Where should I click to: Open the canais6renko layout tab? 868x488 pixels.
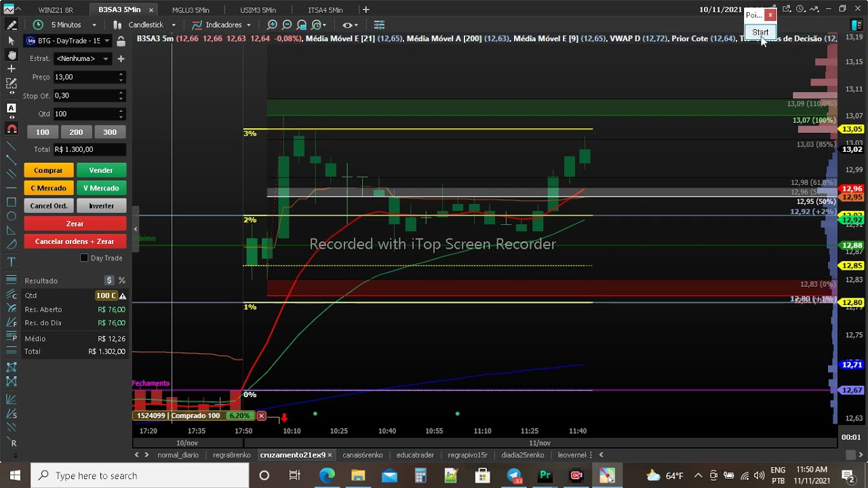point(362,455)
